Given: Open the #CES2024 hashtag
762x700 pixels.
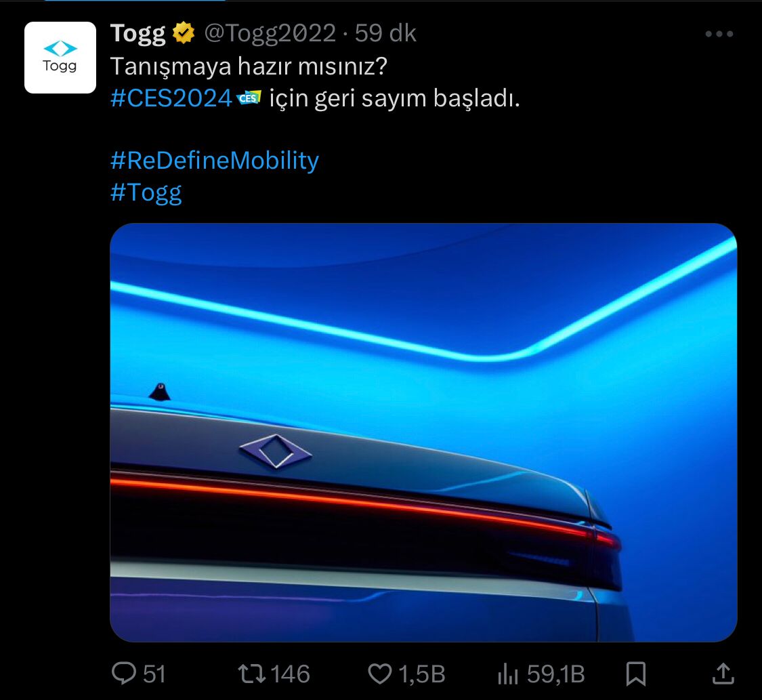Looking at the screenshot, I should [x=171, y=98].
